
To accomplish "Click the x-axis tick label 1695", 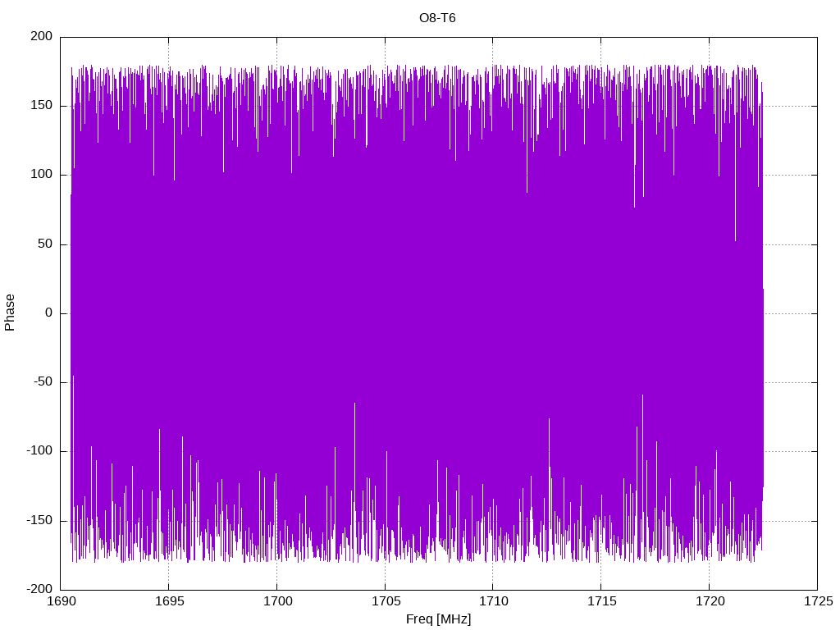I will click(x=169, y=601).
